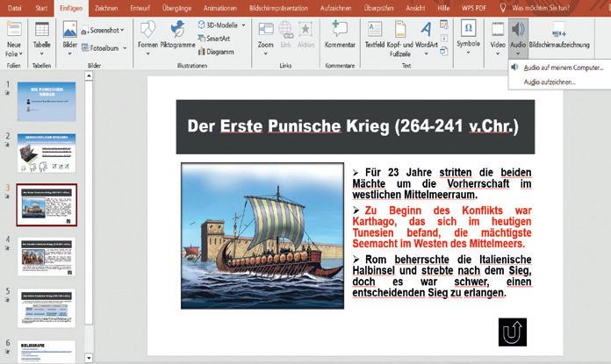Screen dimensions: 611x364
Task: Open the 3D-Modelle dropdown arrow
Action: 244,25
